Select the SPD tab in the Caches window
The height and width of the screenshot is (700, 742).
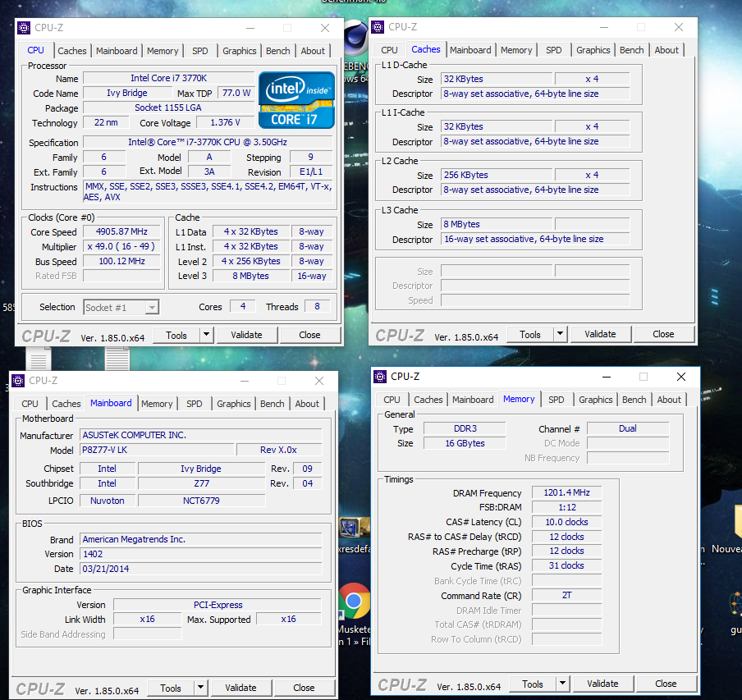(x=554, y=50)
